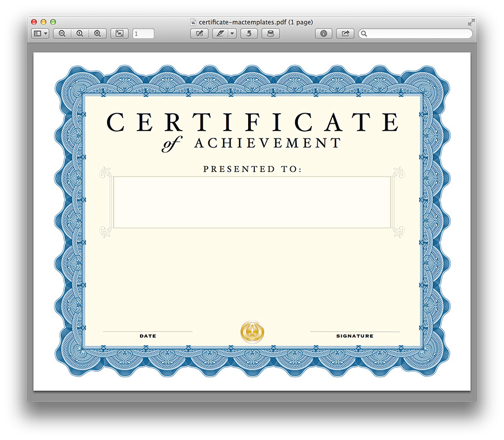
Task: Click the green zoom window button
Action: coord(53,22)
